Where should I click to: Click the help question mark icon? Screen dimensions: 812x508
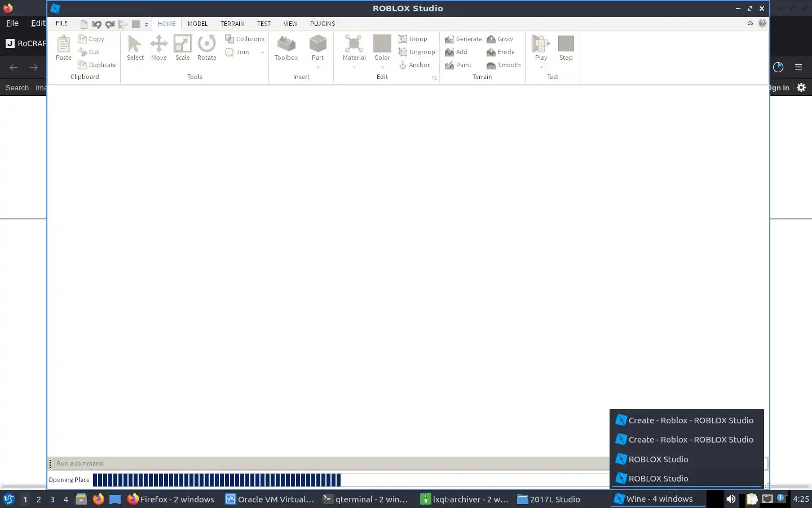(762, 23)
